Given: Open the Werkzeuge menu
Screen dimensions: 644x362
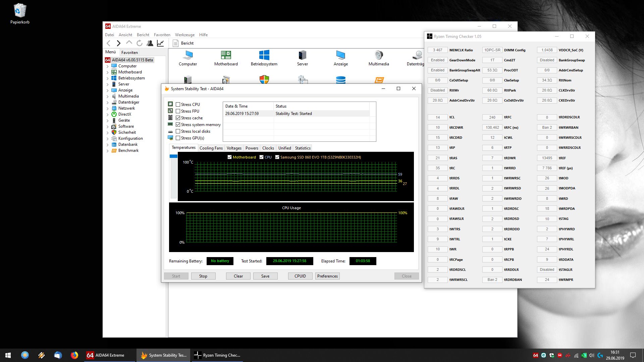Looking at the screenshot, I should (184, 35).
